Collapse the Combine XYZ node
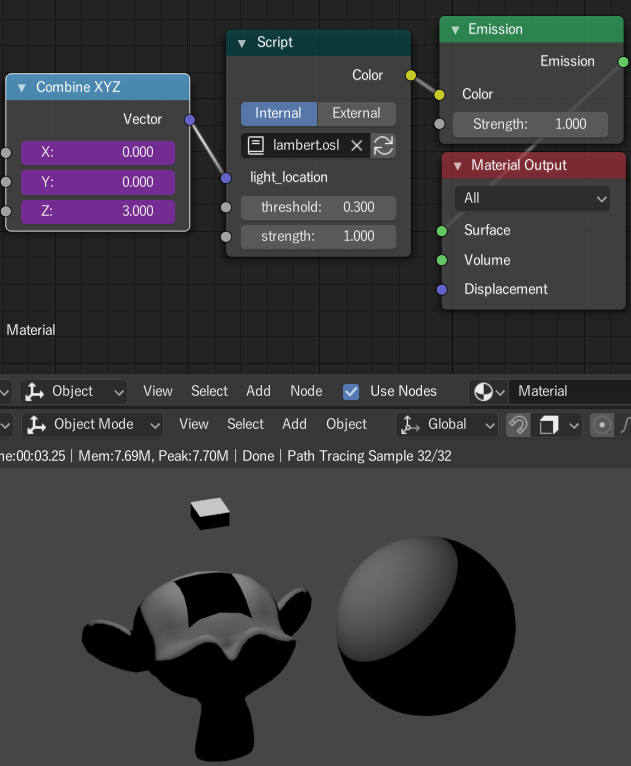This screenshot has height=766, width=631. [21, 88]
